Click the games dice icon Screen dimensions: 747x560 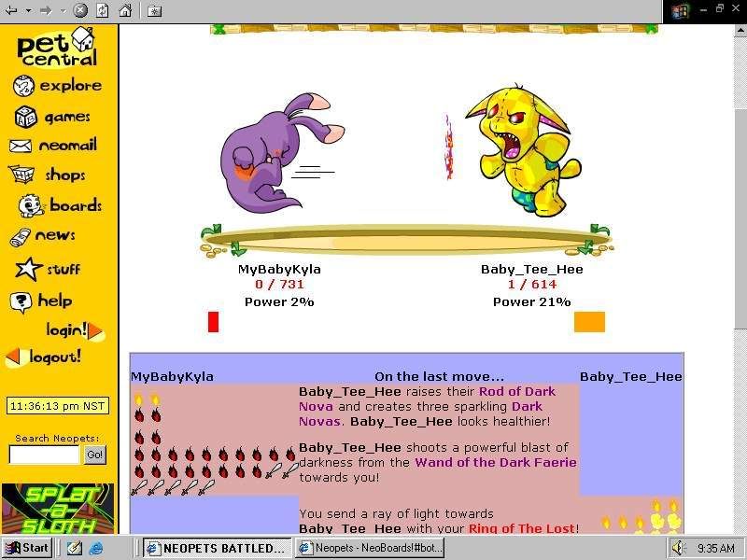tap(26, 117)
